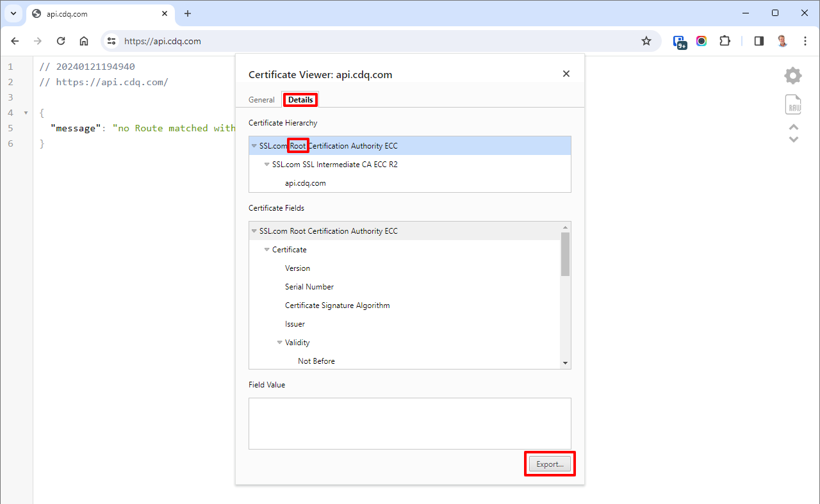Image resolution: width=820 pixels, height=504 pixels.
Task: Select Certificate Signature Algorithm field
Action: click(405, 305)
